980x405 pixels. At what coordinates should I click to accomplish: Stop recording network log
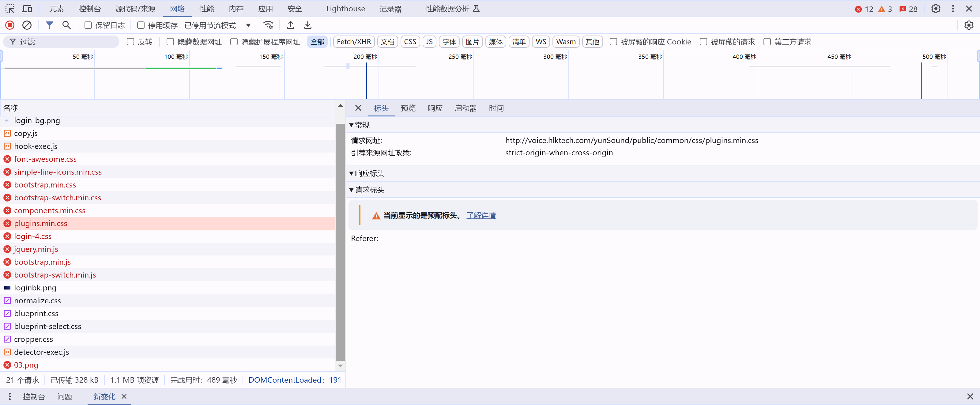[x=10, y=25]
